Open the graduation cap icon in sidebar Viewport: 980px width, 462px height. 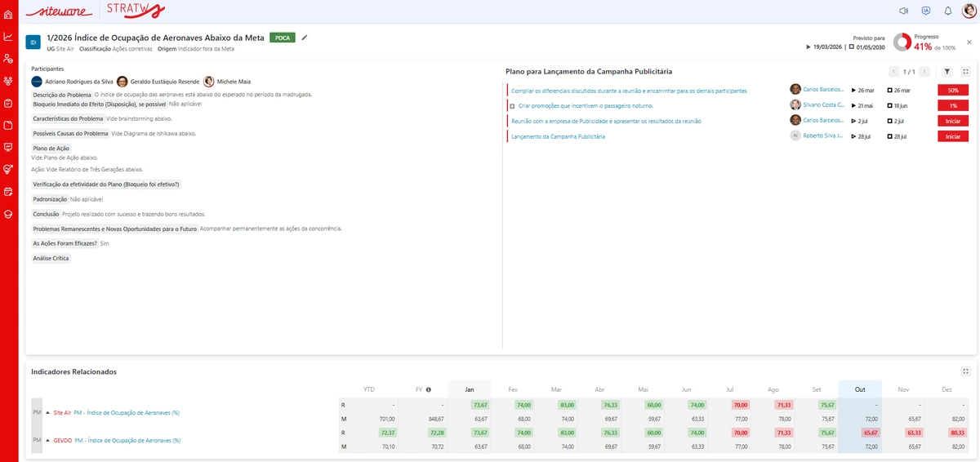[x=8, y=214]
